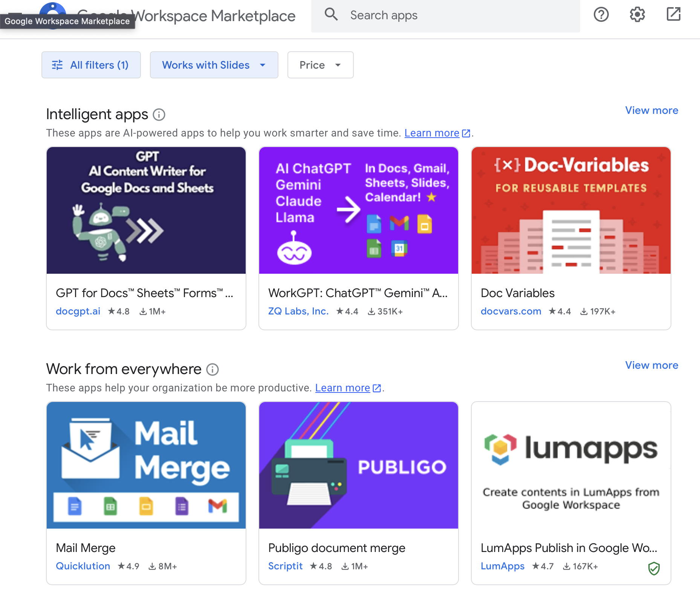The height and width of the screenshot is (601, 700).
Task: Click the 8M+ installs count on Mail Merge
Action: pyautogui.click(x=163, y=566)
